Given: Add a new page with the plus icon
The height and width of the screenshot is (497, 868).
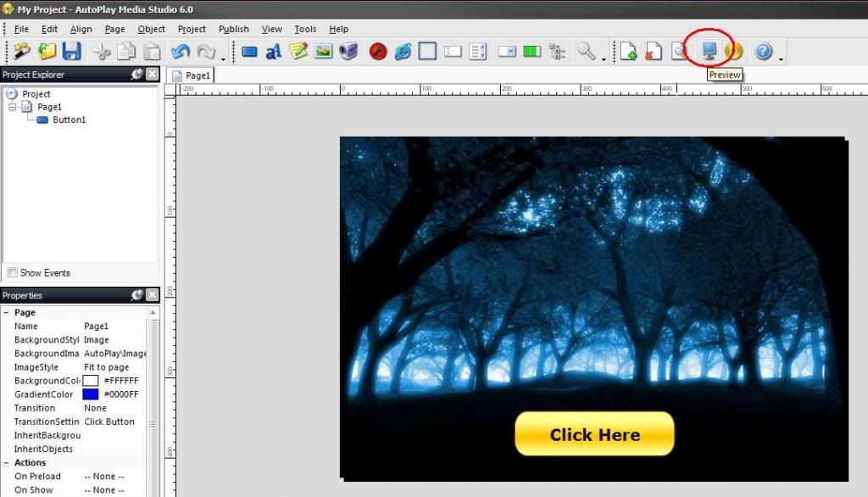Looking at the screenshot, I should click(x=628, y=52).
